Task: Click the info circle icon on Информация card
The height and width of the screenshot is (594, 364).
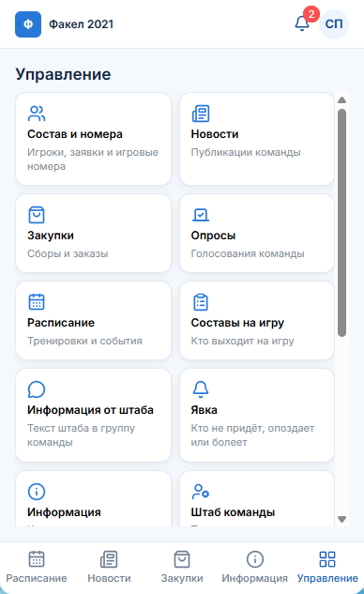Action: pos(37,492)
